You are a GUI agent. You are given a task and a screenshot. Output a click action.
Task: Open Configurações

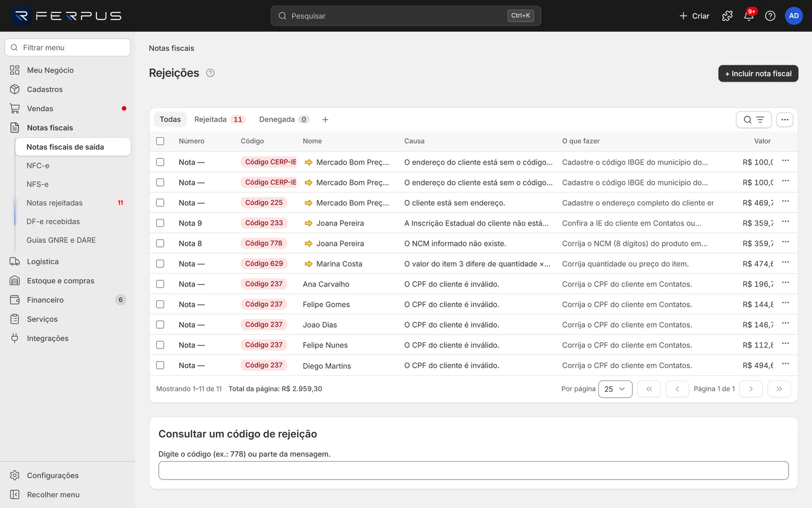pos(67,475)
